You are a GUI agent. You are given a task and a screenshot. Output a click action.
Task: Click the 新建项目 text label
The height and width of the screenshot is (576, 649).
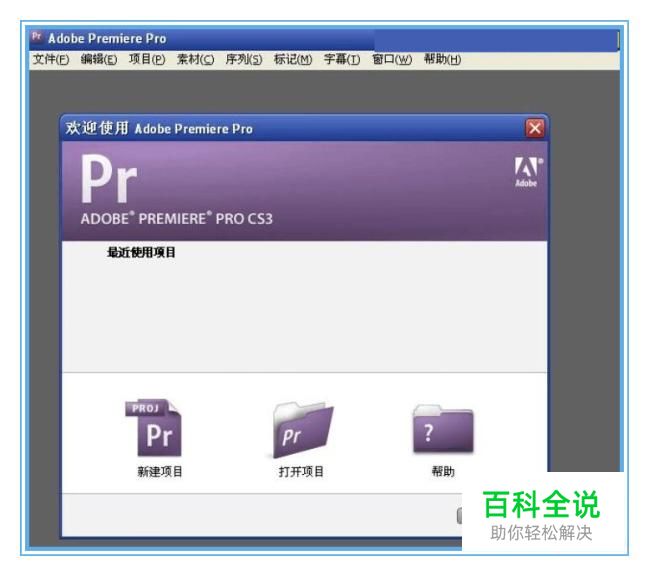(160, 471)
